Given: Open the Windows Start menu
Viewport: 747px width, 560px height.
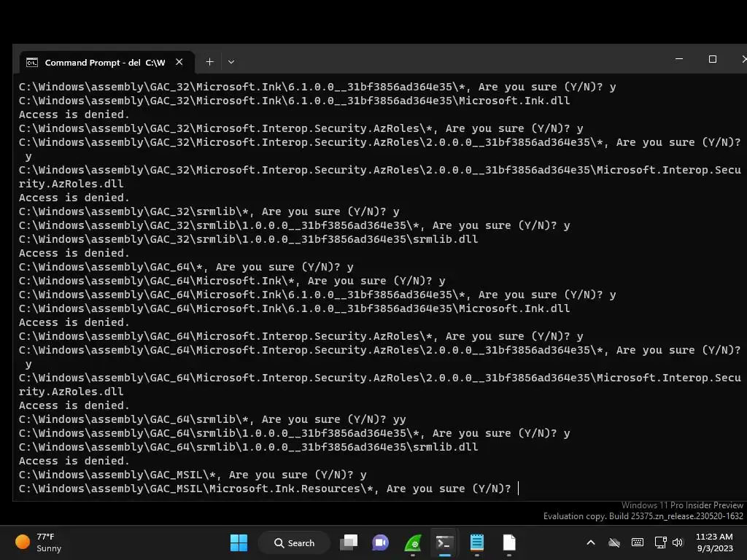Looking at the screenshot, I should point(239,542).
